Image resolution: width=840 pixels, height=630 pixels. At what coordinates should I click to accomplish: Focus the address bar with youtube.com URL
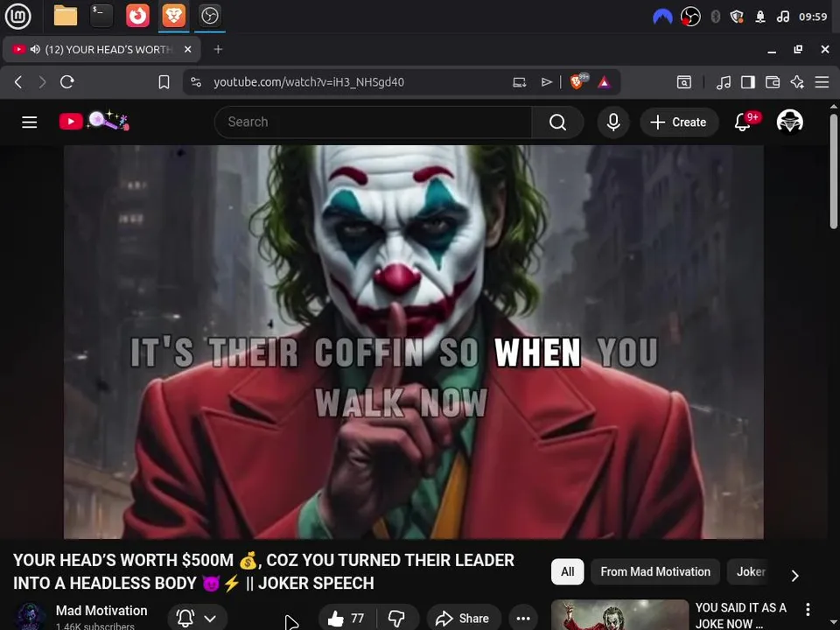(x=309, y=82)
